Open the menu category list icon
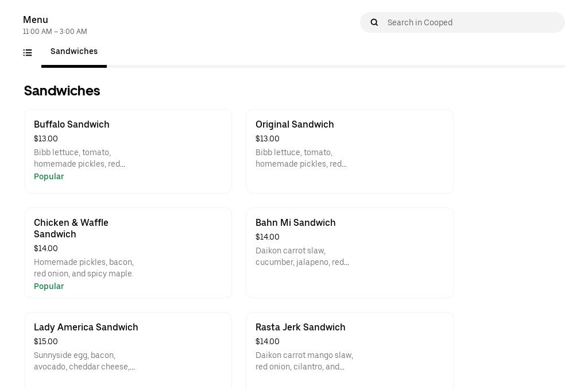This screenshot has height=389, width=588. click(28, 53)
